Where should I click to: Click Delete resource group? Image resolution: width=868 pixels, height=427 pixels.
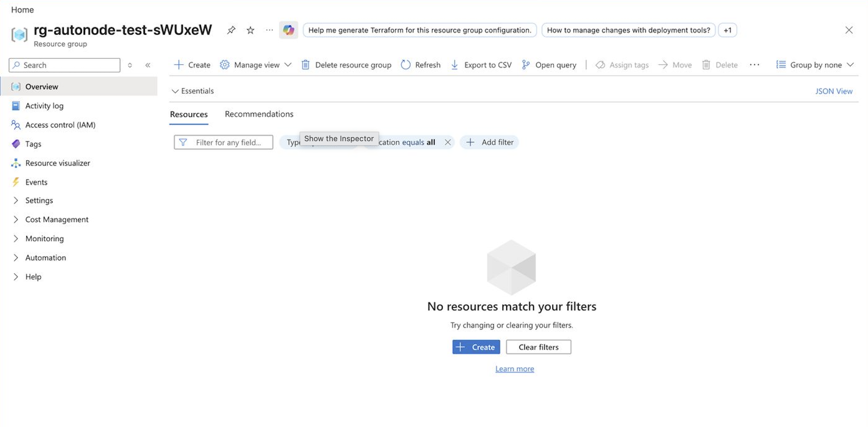(x=347, y=65)
